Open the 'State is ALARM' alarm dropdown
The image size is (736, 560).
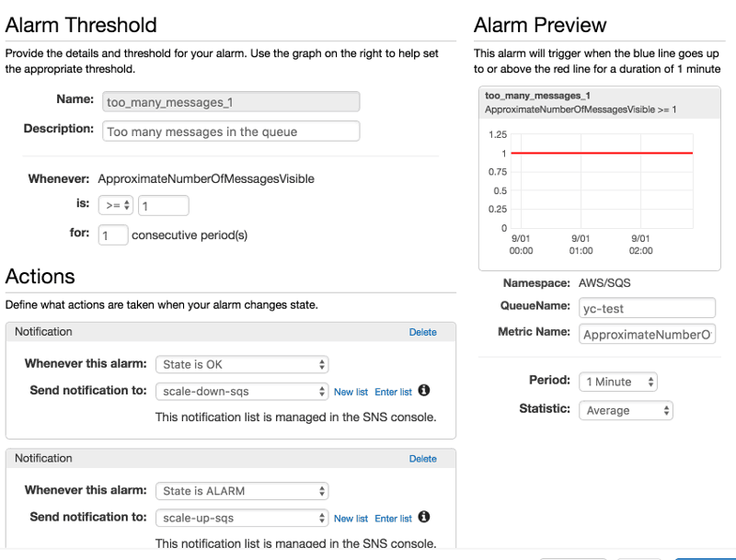point(241,491)
